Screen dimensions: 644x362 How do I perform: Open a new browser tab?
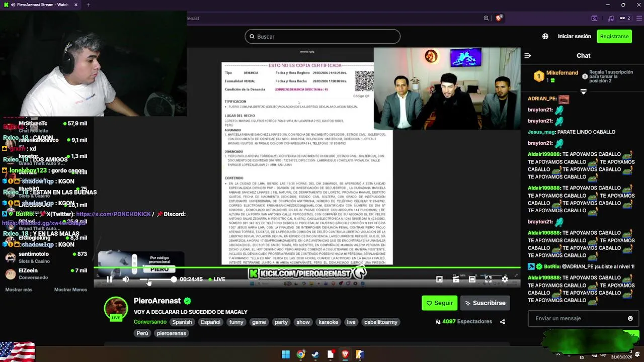pyautogui.click(x=88, y=5)
